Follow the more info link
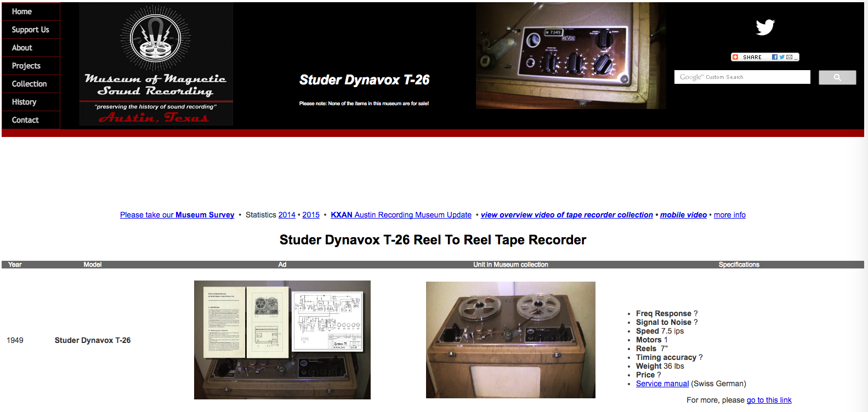Viewport: 868px width, 412px height. click(730, 215)
